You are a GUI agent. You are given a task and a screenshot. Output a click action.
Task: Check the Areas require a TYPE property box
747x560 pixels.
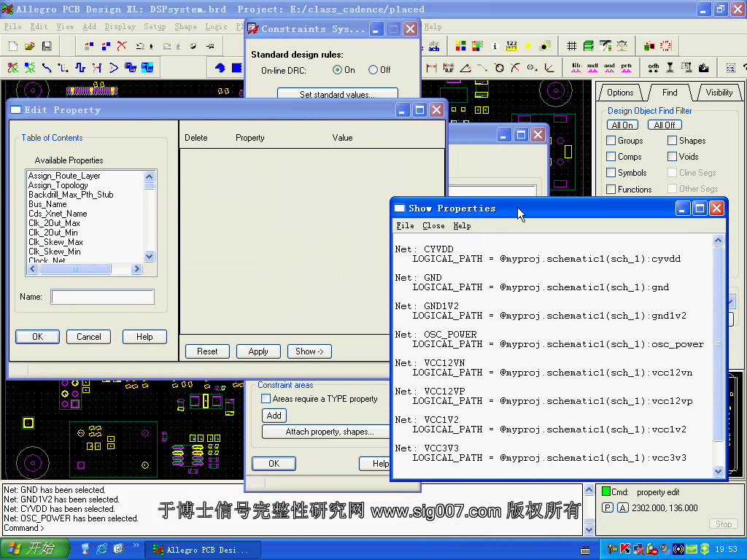pyautogui.click(x=266, y=399)
